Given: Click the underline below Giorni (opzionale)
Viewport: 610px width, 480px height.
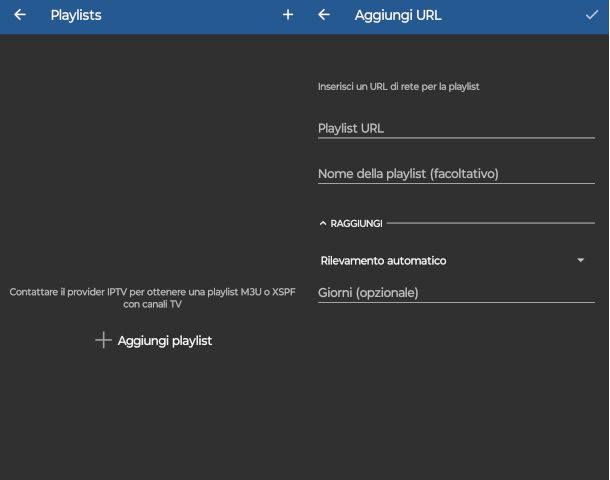Looking at the screenshot, I should point(456,302).
